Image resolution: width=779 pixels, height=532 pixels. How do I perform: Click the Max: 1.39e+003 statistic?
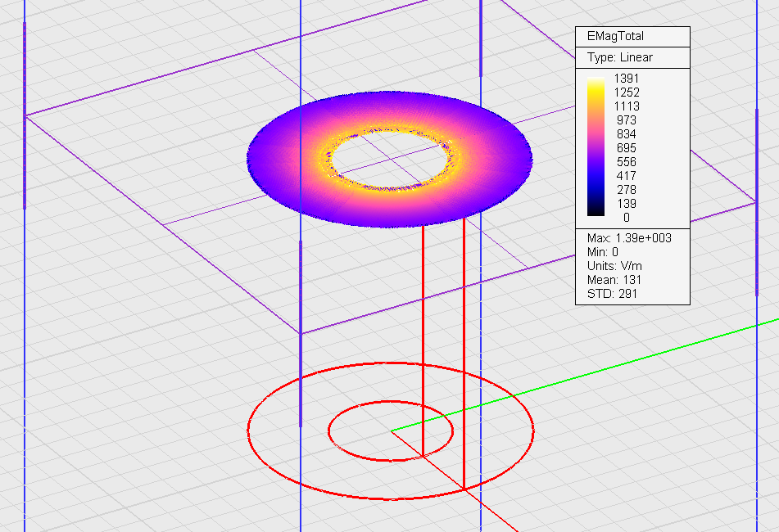pos(624,238)
